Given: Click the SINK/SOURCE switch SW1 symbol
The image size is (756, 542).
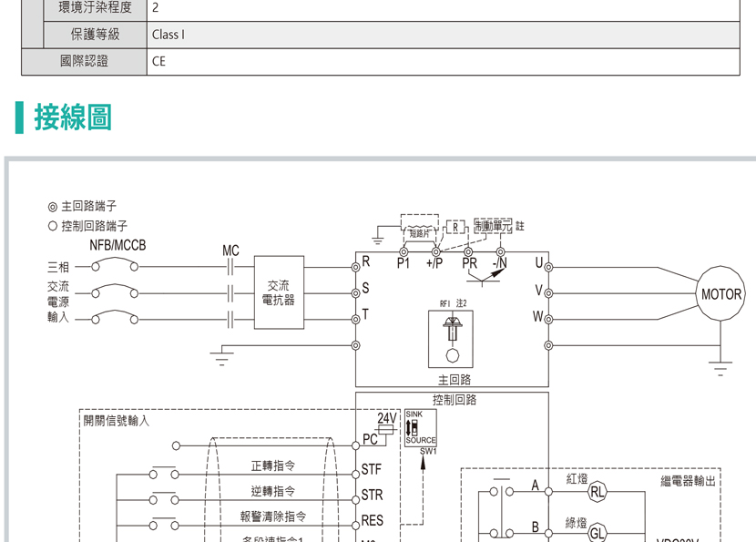Looking at the screenshot, I should [421, 428].
